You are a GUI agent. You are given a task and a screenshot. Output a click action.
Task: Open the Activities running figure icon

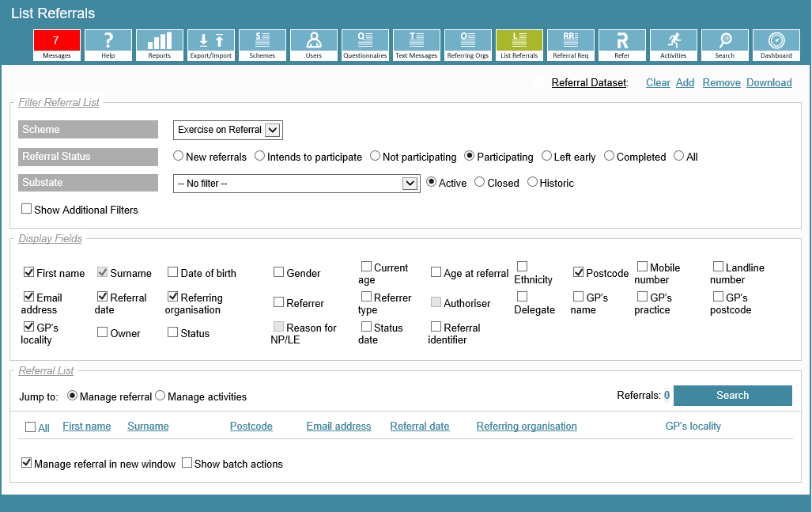(x=673, y=45)
